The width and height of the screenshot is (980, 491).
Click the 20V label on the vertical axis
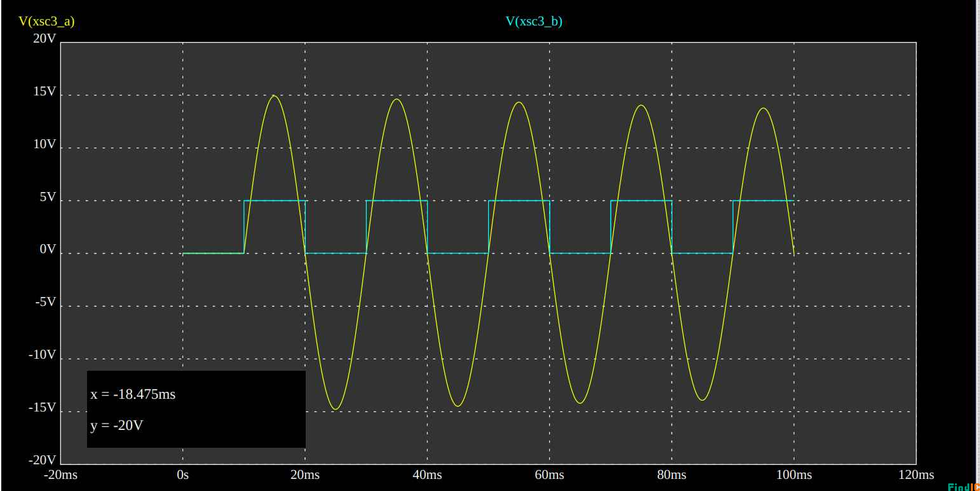tap(44, 39)
